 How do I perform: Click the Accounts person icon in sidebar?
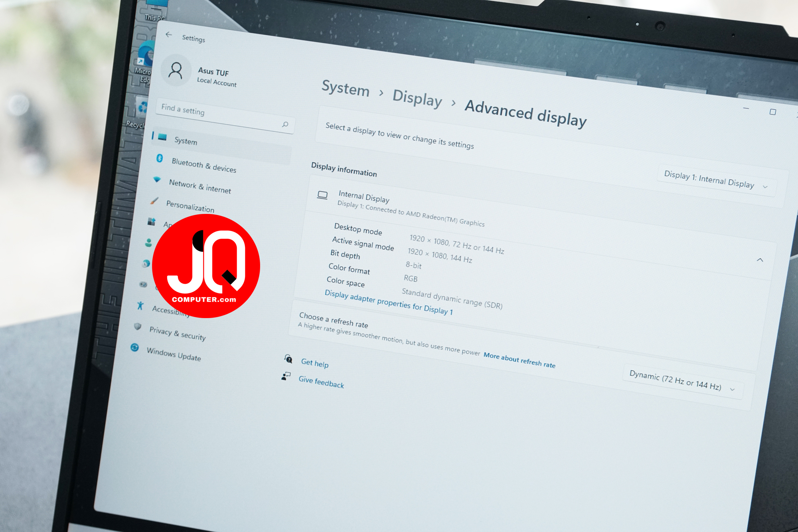pyautogui.click(x=149, y=242)
